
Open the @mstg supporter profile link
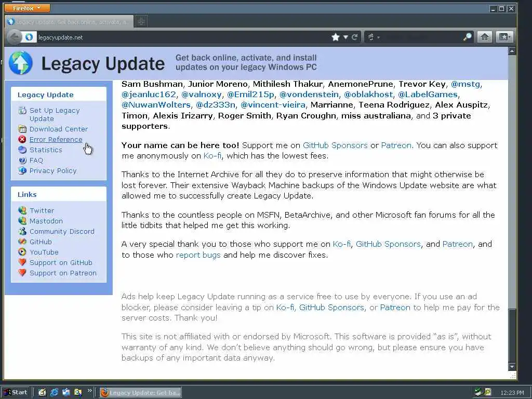(465, 84)
